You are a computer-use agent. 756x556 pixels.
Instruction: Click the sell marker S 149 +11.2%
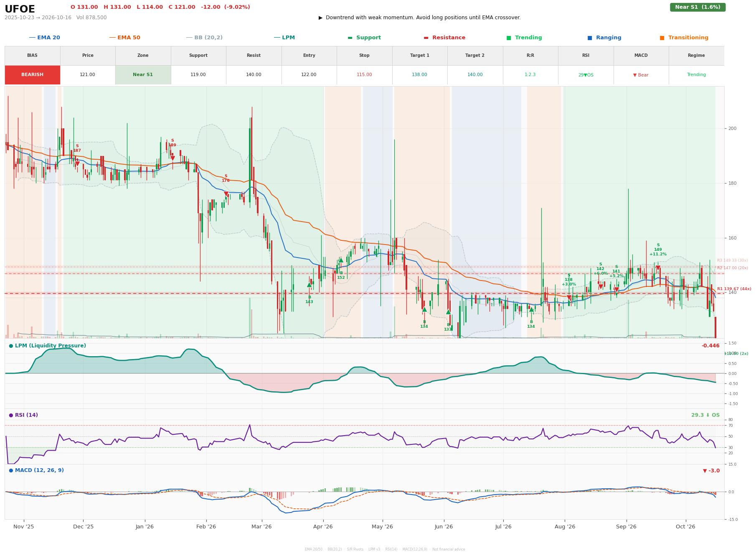point(658,268)
